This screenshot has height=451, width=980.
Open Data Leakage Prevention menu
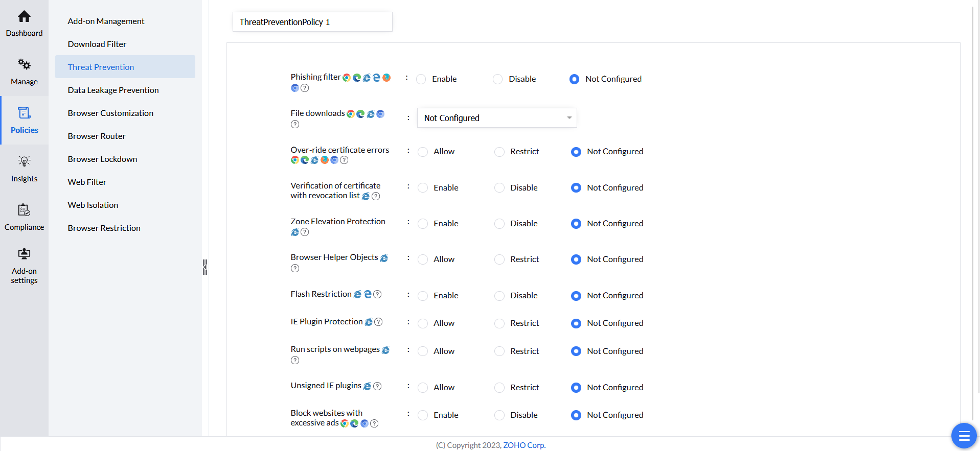[x=113, y=90]
